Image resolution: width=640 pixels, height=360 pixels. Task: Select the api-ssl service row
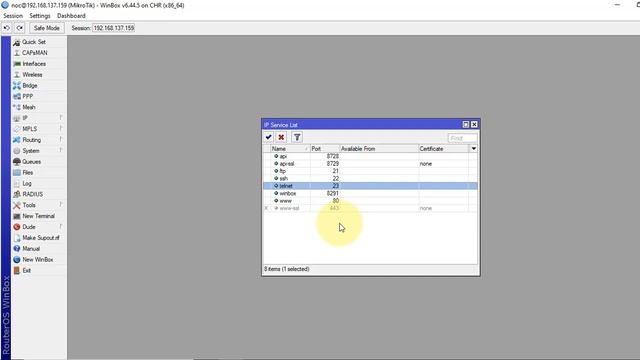coord(370,164)
